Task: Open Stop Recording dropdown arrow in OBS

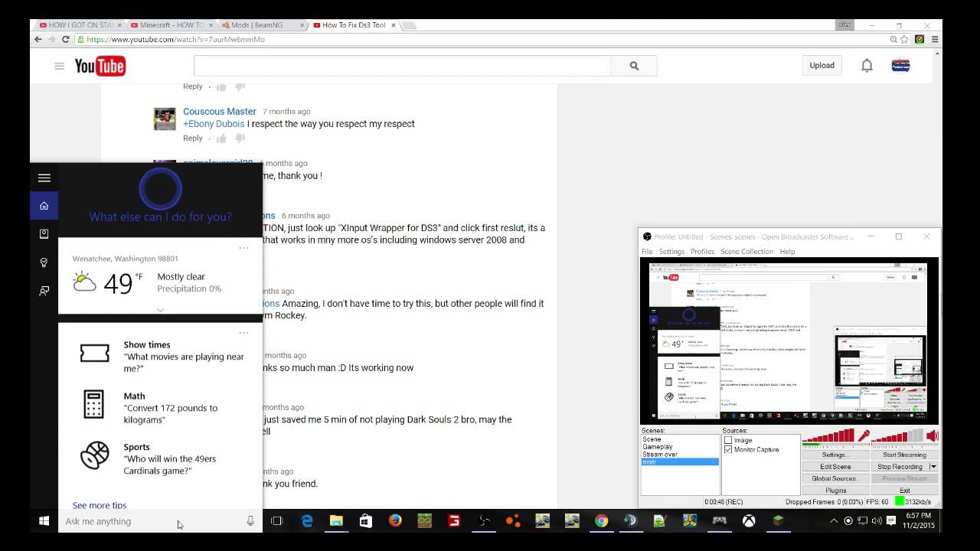Action: [x=933, y=467]
